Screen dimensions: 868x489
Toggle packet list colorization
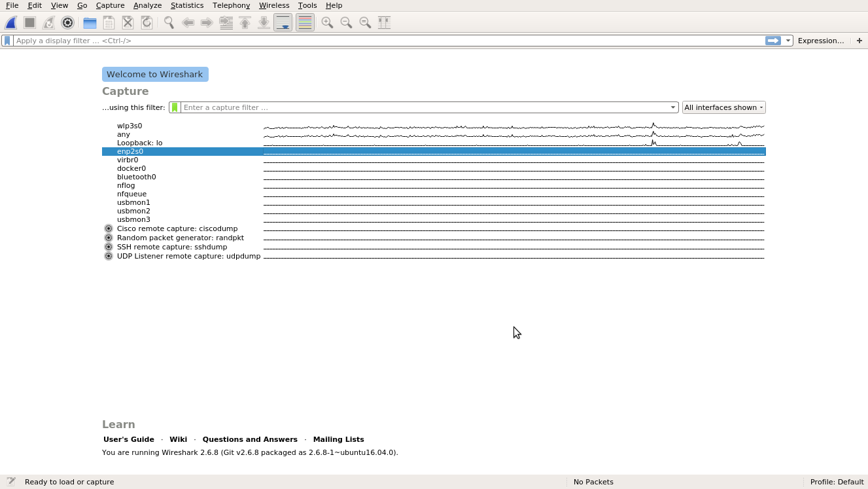(x=305, y=23)
